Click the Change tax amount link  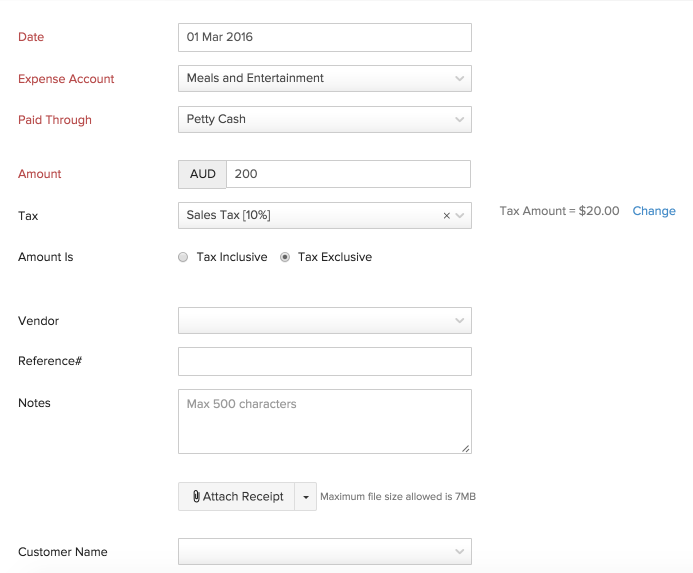[x=654, y=211]
